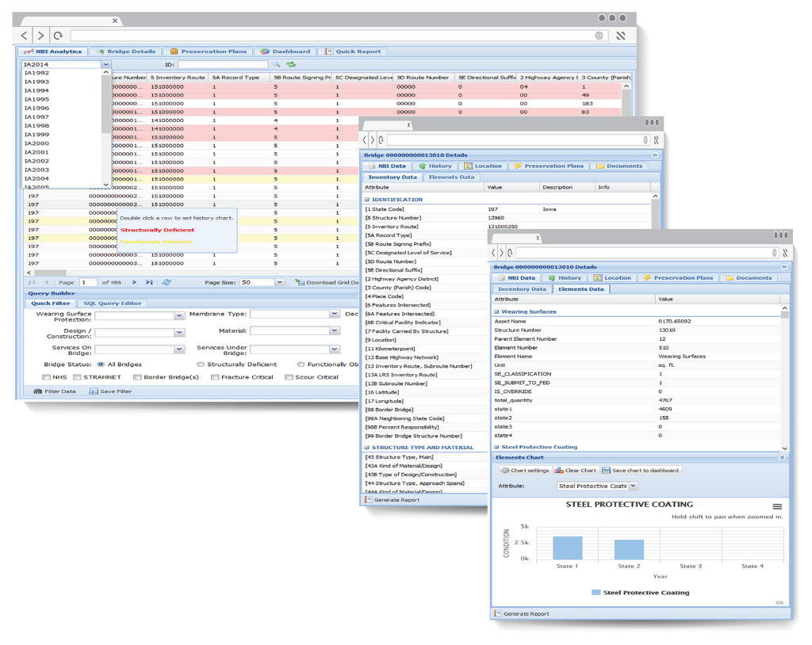Jump to last page in grid pager

click(x=149, y=282)
